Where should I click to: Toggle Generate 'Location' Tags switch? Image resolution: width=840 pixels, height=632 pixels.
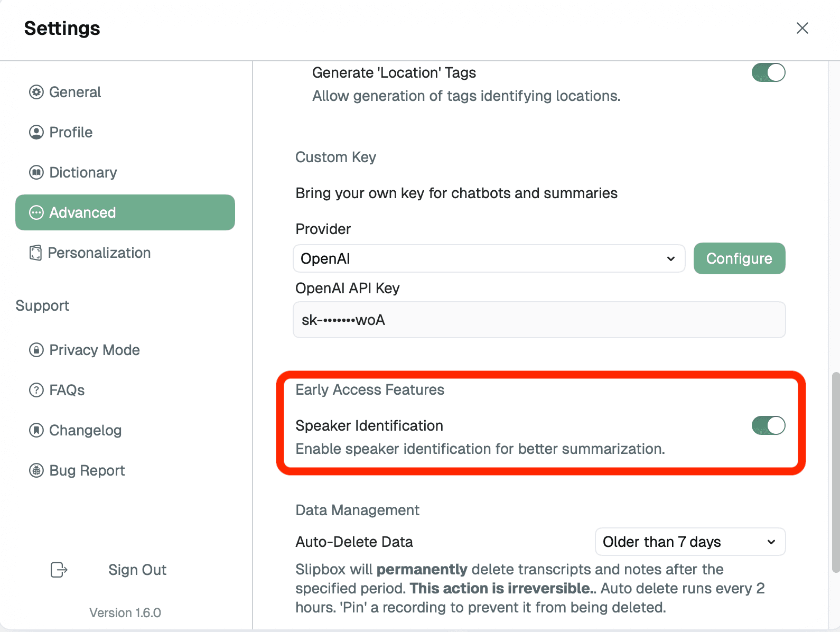[768, 72]
